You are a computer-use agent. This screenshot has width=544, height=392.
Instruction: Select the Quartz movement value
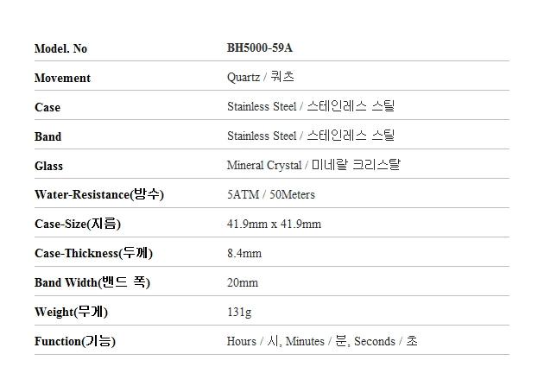pyautogui.click(x=261, y=77)
